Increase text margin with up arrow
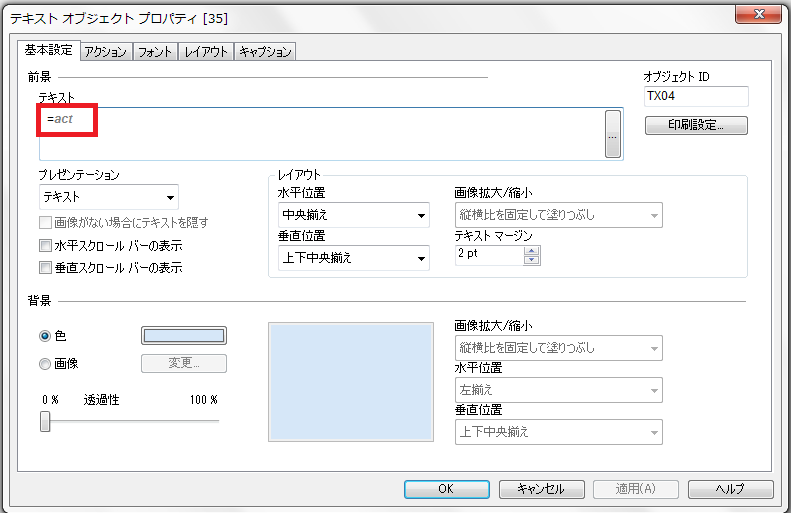The height and width of the screenshot is (513, 791). [532, 249]
